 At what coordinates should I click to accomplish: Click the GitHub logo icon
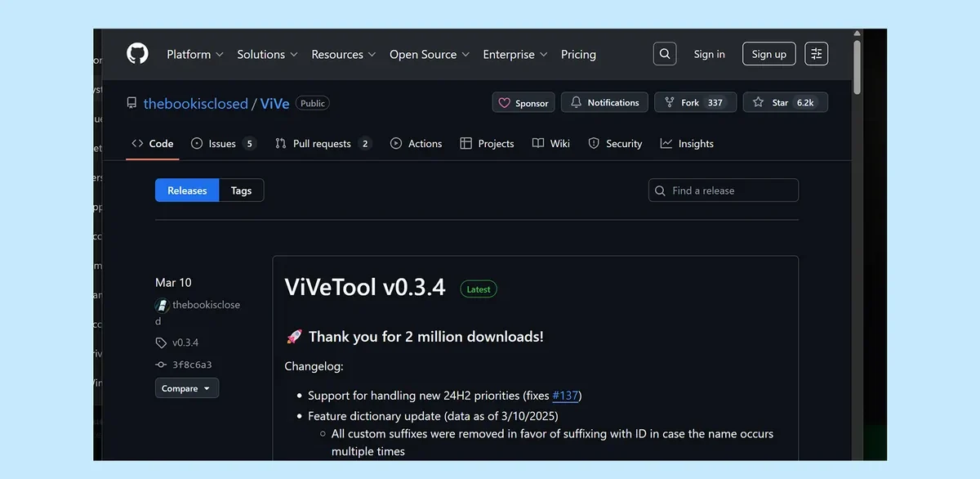[x=137, y=54]
